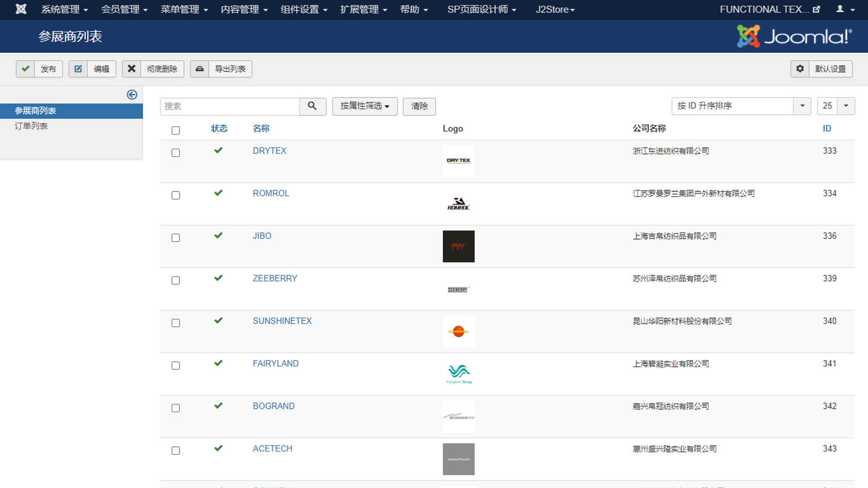868x488 pixels.
Task: Click the 清除 clear button
Action: coord(419,106)
